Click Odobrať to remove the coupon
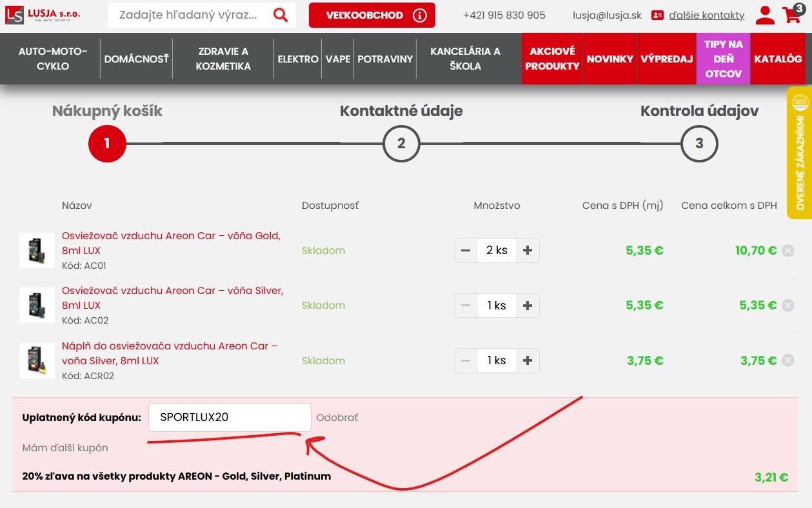This screenshot has height=508, width=812. [x=337, y=418]
